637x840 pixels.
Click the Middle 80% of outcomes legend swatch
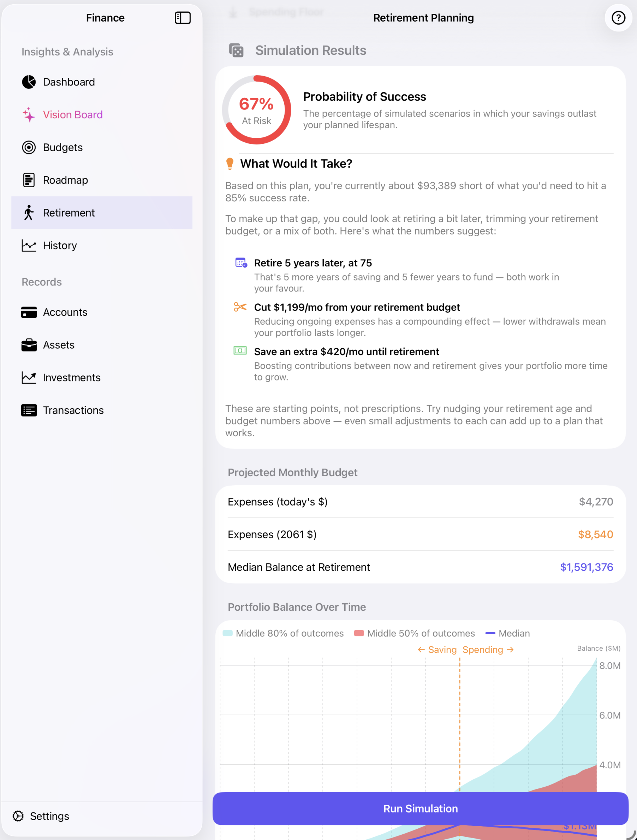point(227,633)
